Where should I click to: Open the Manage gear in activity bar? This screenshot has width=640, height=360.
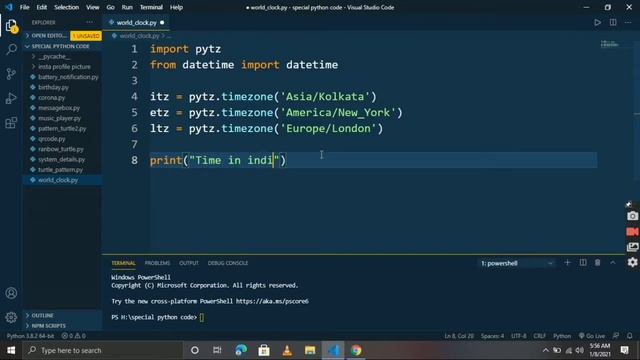pos(11,317)
